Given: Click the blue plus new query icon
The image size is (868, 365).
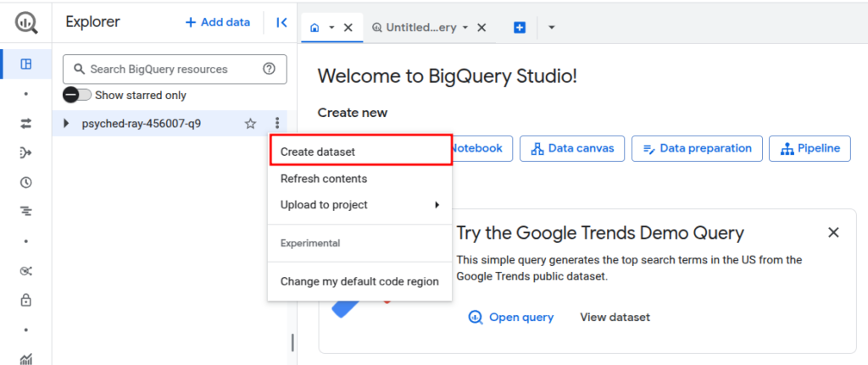Looking at the screenshot, I should coord(520,28).
